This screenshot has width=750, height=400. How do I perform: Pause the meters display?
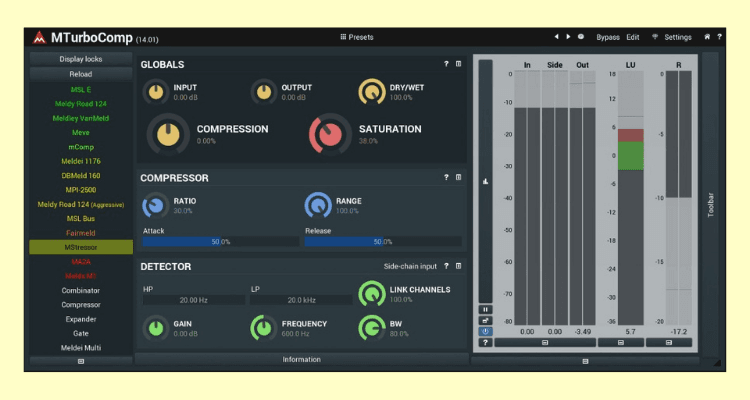coord(485,310)
